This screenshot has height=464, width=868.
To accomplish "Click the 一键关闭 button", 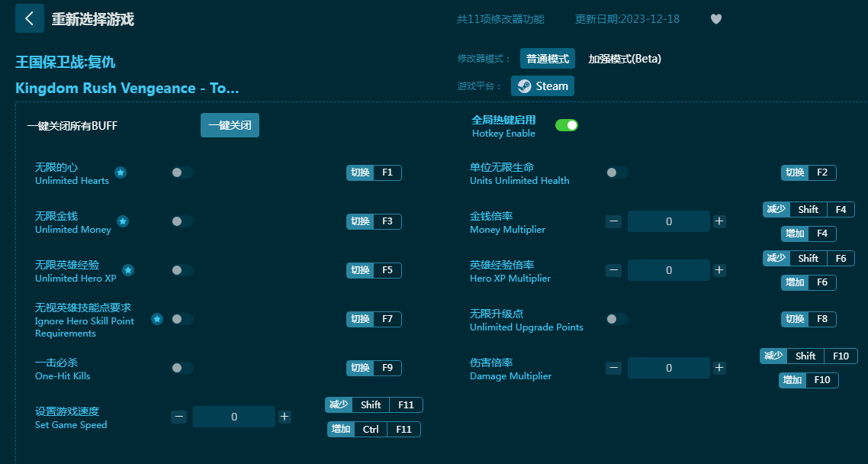I will tap(230, 125).
